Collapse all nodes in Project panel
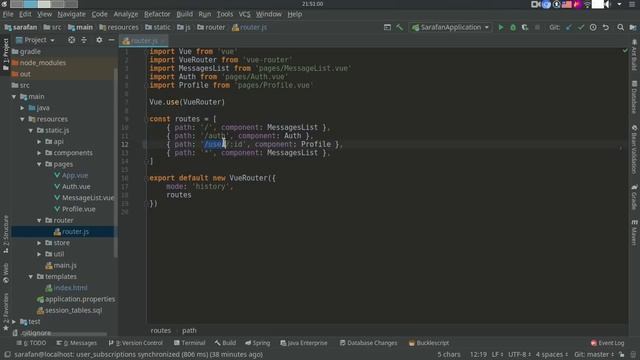Screen dimensions: 640x360 [x=84, y=40]
